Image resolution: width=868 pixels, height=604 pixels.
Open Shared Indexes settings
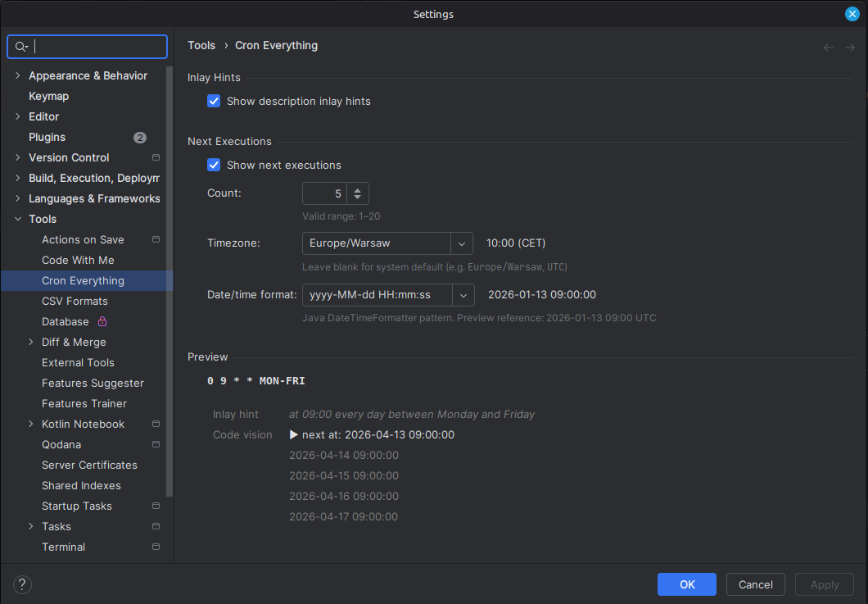point(81,485)
